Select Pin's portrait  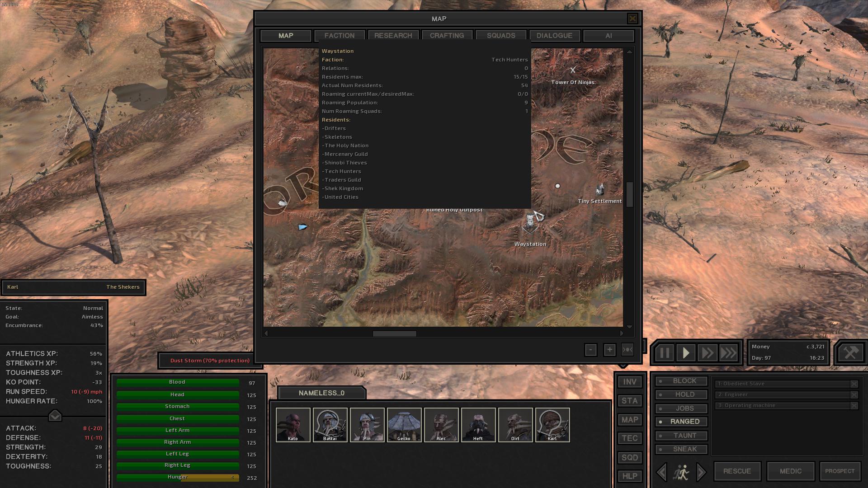pos(367,425)
